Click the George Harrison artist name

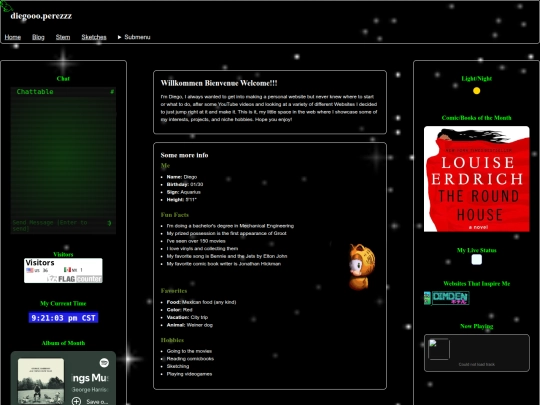click(90, 390)
